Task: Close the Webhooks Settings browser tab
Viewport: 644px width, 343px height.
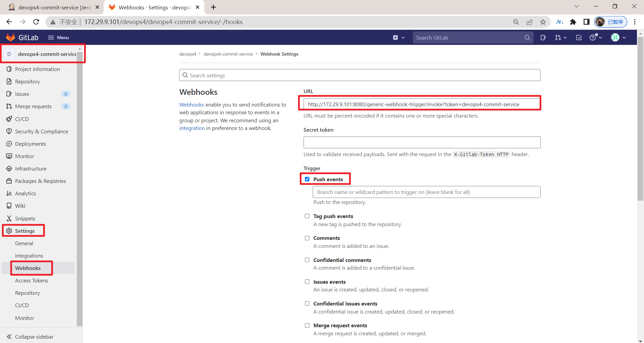Action: pos(198,7)
